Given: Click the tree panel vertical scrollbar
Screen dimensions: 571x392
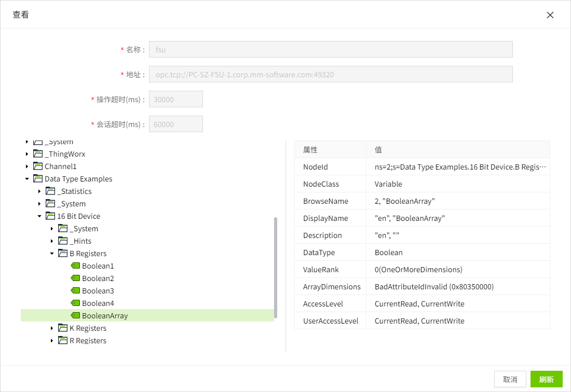Looking at the screenshot, I should 276,267.
